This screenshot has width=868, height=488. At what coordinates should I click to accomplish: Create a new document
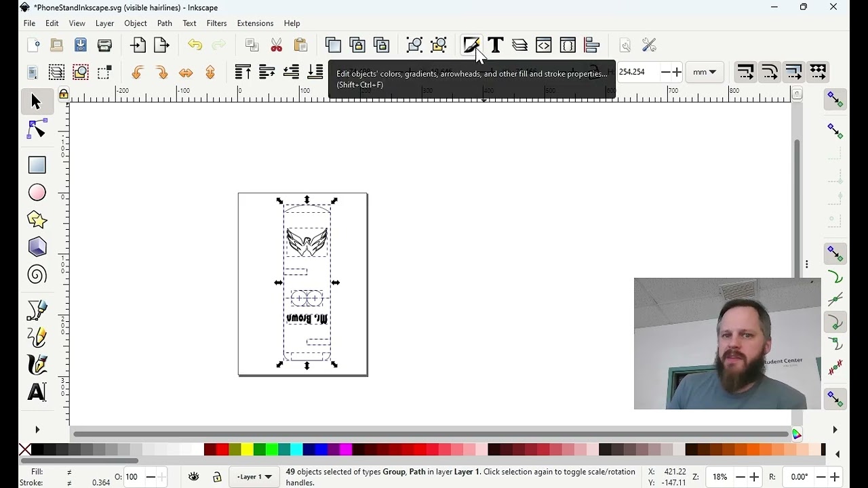click(x=33, y=45)
